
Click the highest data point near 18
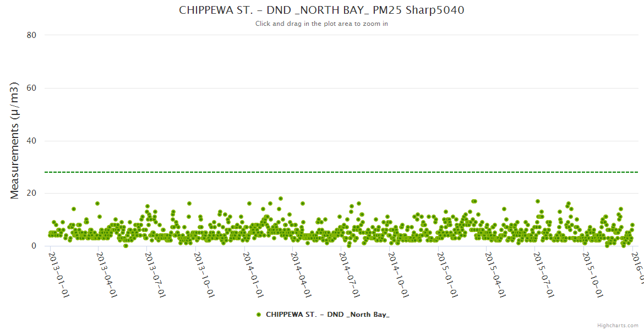(x=281, y=199)
